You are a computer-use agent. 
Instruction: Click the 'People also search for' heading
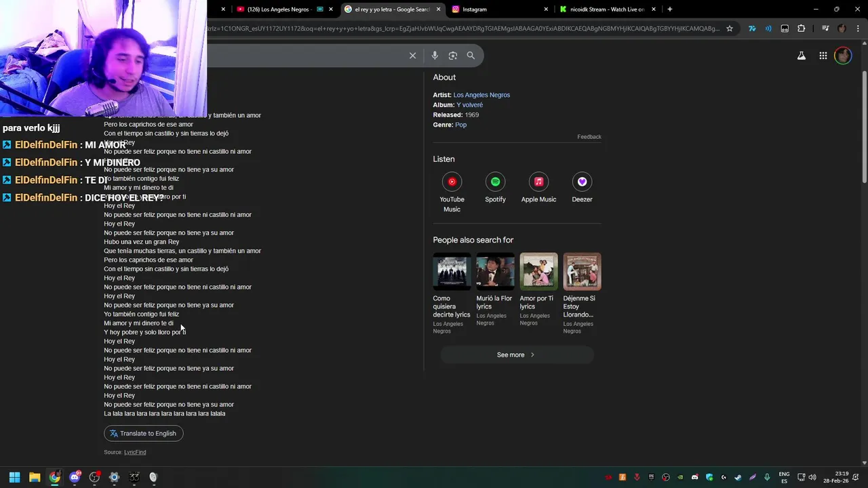pos(473,240)
